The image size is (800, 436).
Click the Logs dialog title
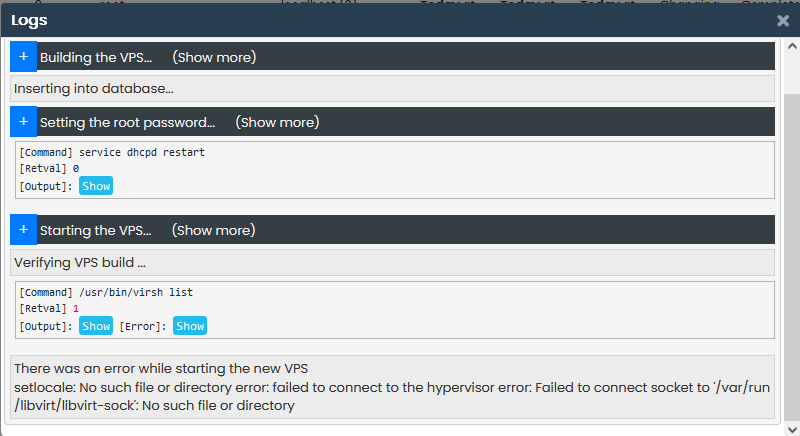click(29, 20)
